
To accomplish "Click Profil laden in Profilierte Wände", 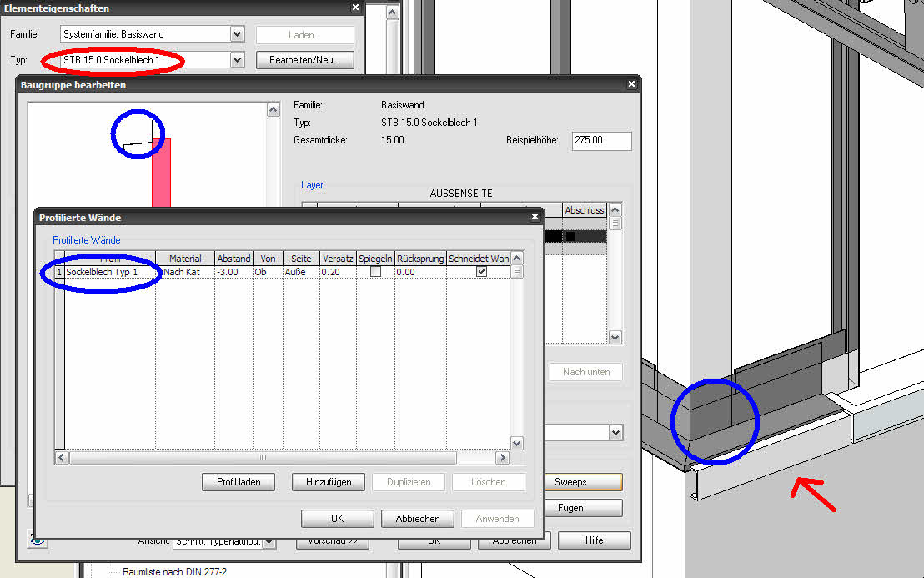I will pyautogui.click(x=239, y=482).
